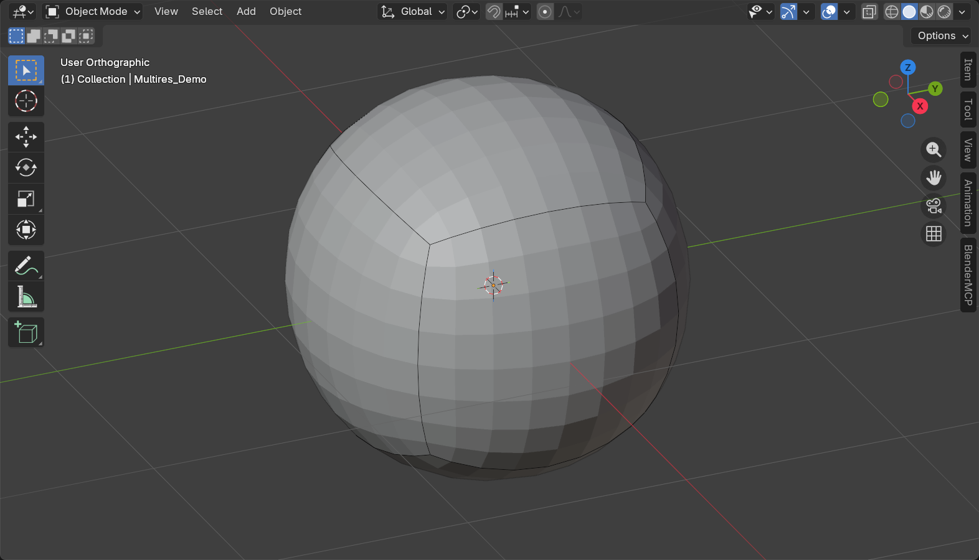
Task: Open Global transform orientation dropdown
Action: click(x=412, y=12)
